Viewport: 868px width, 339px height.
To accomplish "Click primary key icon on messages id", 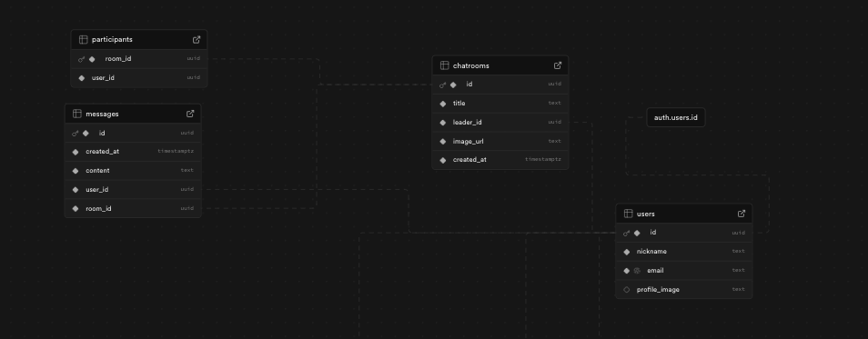I will pyautogui.click(x=76, y=134).
